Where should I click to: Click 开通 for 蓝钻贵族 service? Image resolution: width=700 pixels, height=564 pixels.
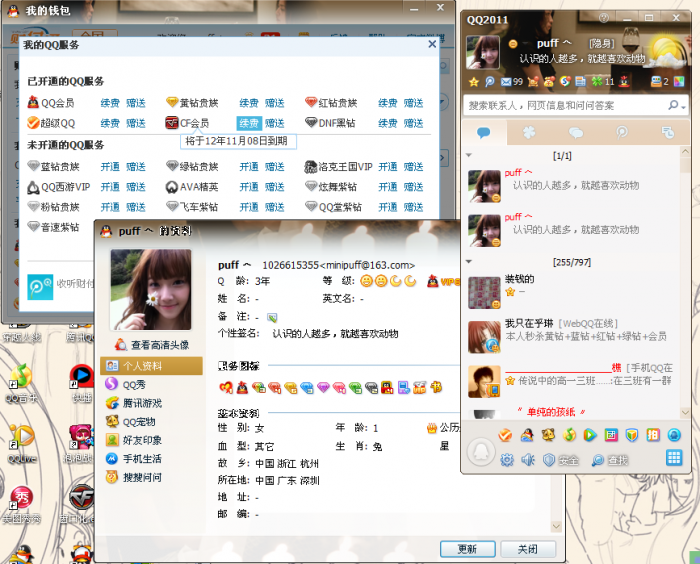(x=110, y=167)
